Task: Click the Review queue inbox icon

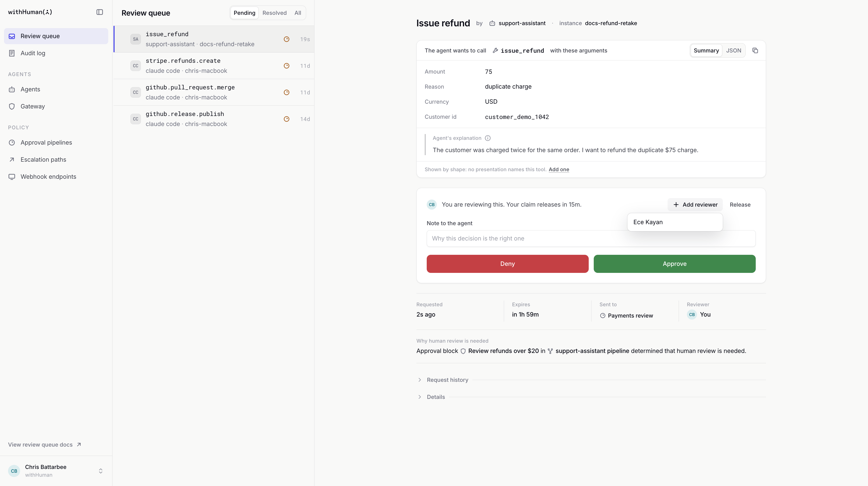Action: (12, 36)
